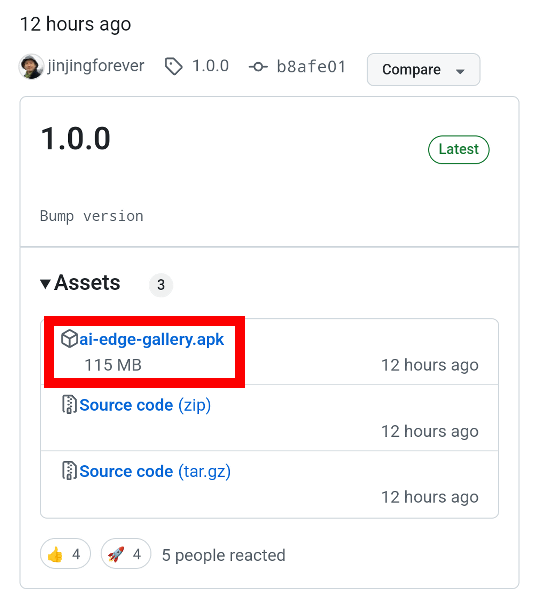Open commit b8afe01
The width and height of the screenshot is (539, 609).
pos(311,67)
